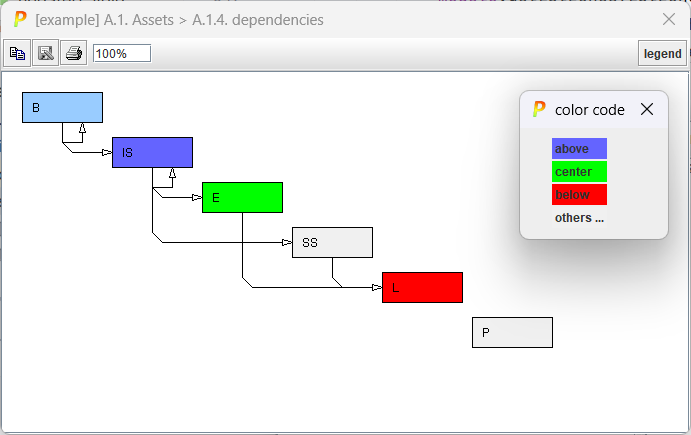Select the SS node
This screenshot has width=691, height=435.
click(332, 242)
